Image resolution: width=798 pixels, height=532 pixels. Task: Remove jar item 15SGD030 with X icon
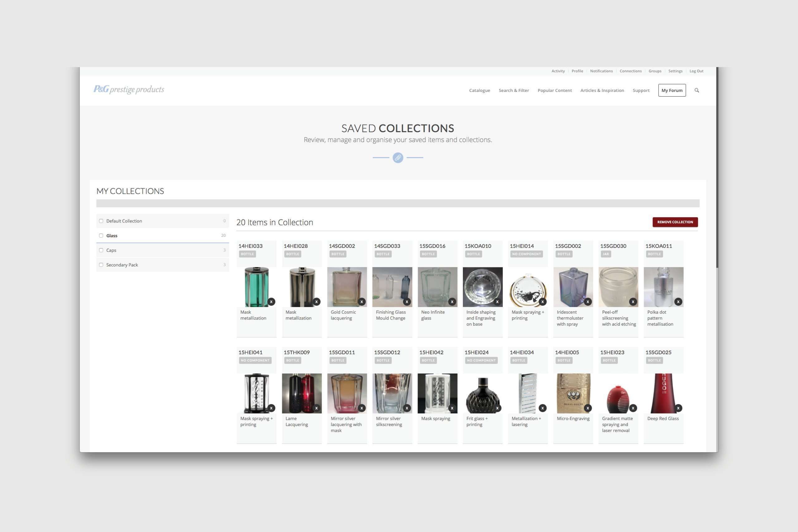point(633,302)
